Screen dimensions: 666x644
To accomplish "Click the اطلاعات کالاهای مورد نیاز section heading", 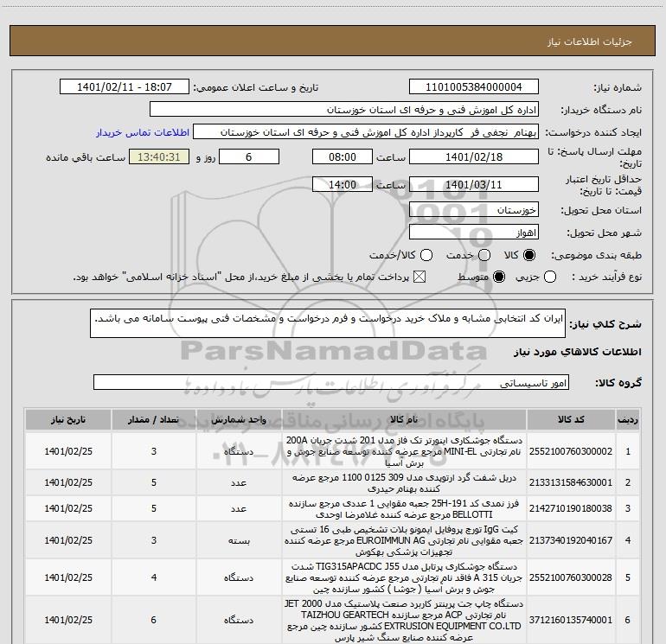I will [x=577, y=352].
